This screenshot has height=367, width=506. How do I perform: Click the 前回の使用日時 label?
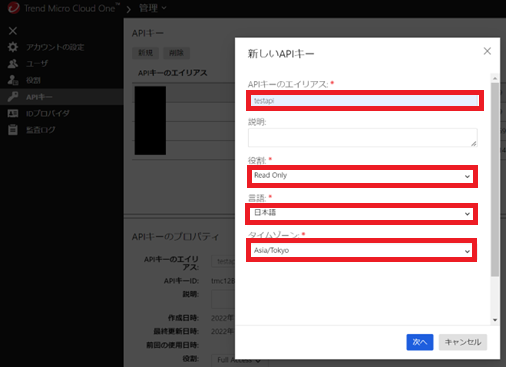tap(172, 345)
